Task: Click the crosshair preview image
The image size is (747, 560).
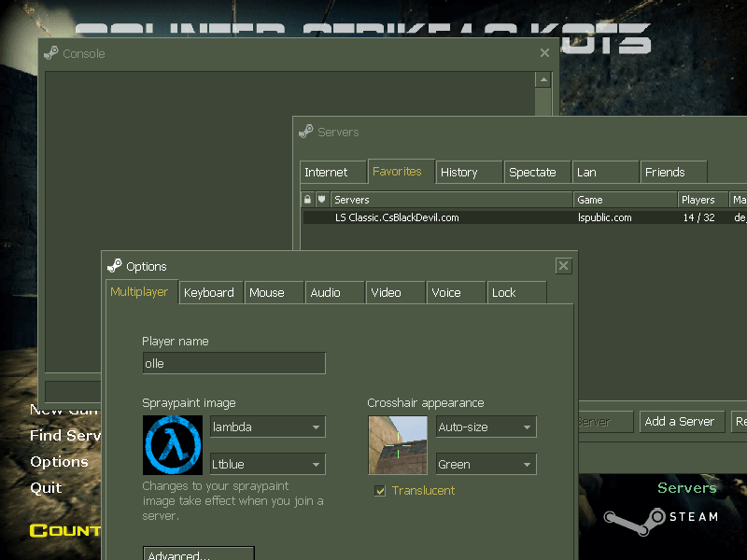Action: [x=398, y=445]
